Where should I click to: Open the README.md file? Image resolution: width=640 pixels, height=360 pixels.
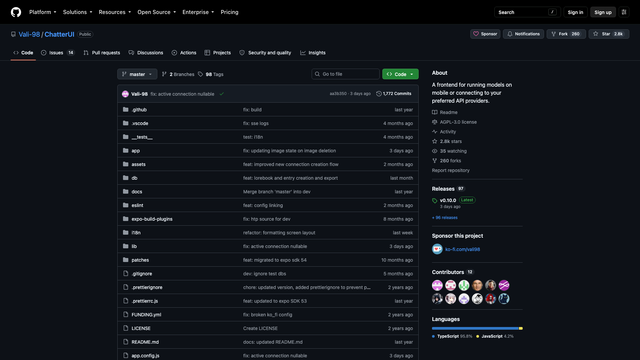145,342
